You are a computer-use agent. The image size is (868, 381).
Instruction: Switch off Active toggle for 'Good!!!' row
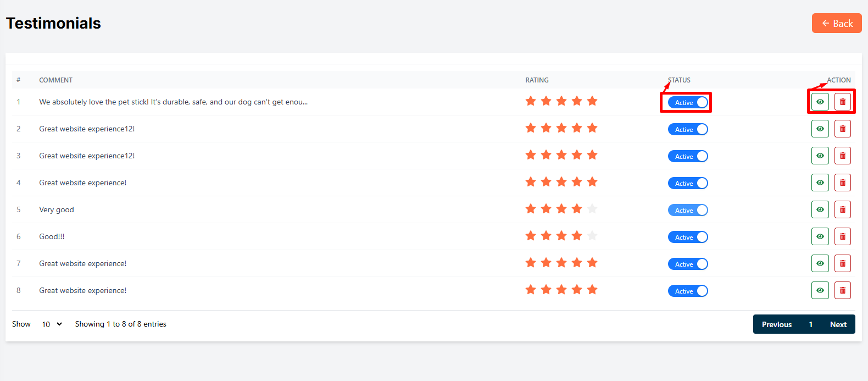[x=688, y=237]
